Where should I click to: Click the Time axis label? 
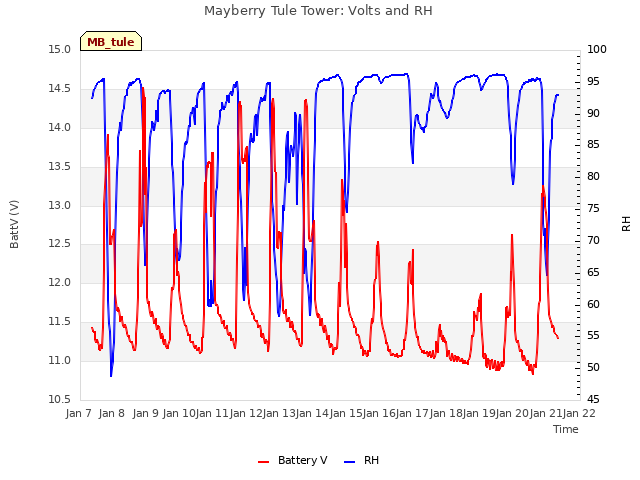[566, 429]
